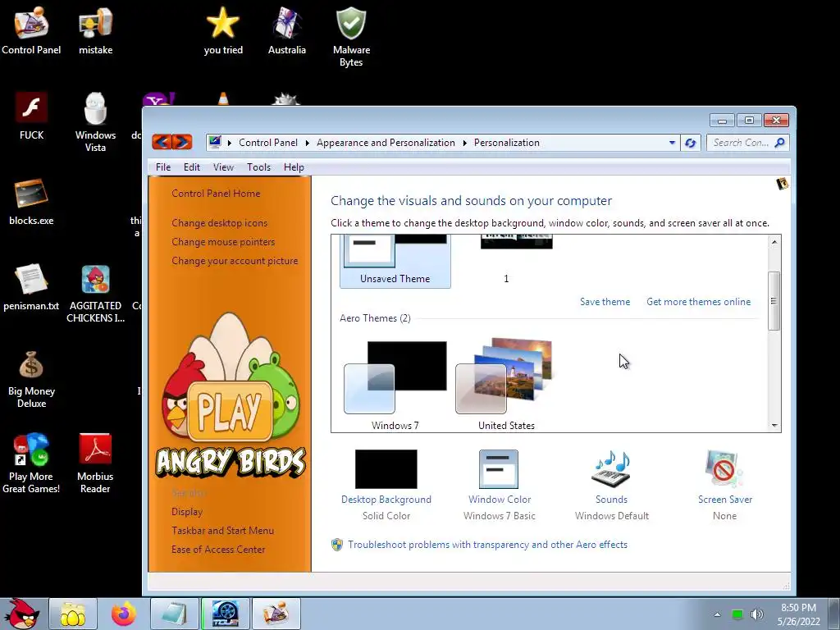Screen dimensions: 840x630
Task: Open the Control Panel desktop icon
Action: pos(31,30)
